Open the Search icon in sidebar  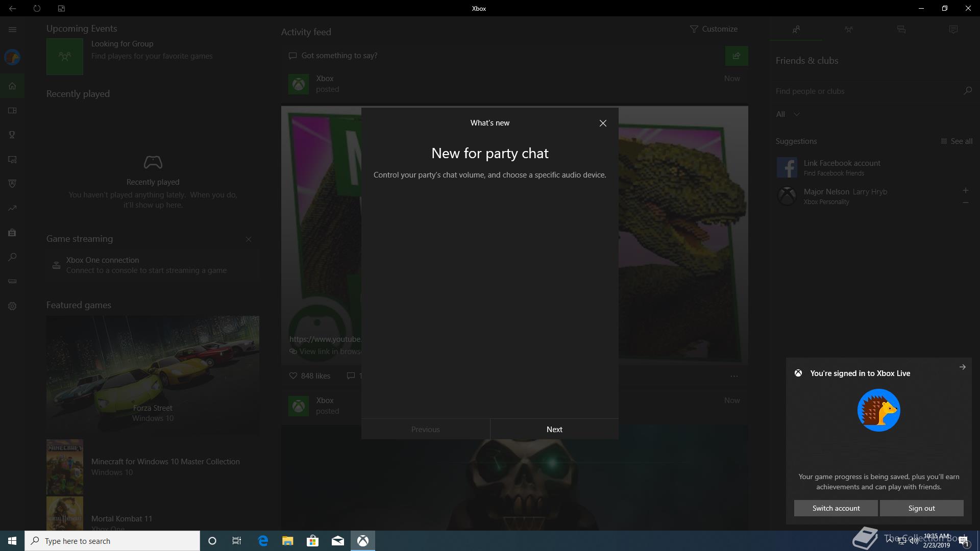(x=12, y=257)
